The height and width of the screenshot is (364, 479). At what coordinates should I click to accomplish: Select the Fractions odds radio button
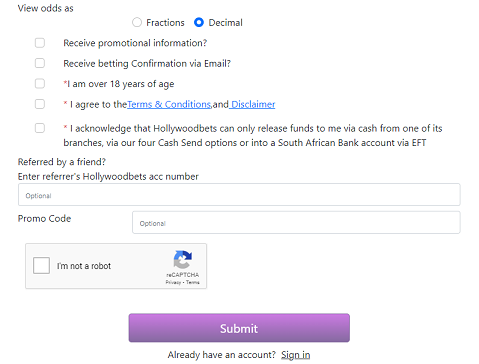137,22
